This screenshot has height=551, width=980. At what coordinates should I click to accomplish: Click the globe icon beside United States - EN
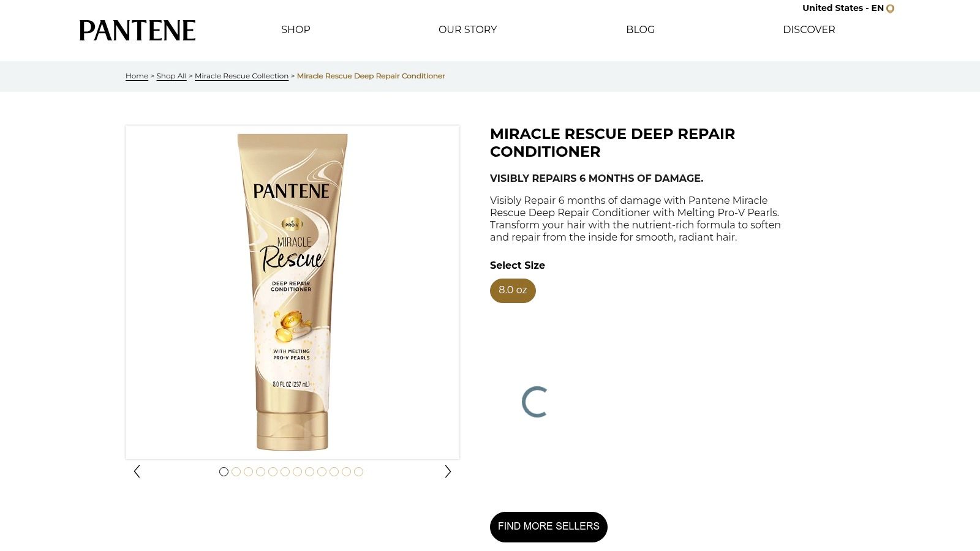[x=890, y=9]
